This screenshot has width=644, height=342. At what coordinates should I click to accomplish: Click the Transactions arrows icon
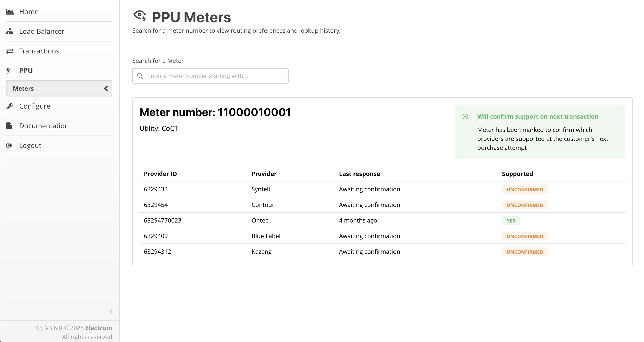click(10, 51)
